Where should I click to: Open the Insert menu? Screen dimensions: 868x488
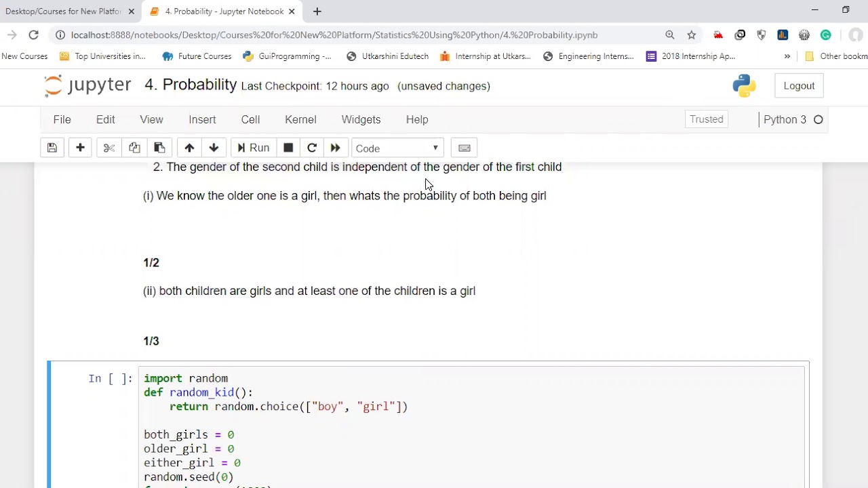point(202,119)
